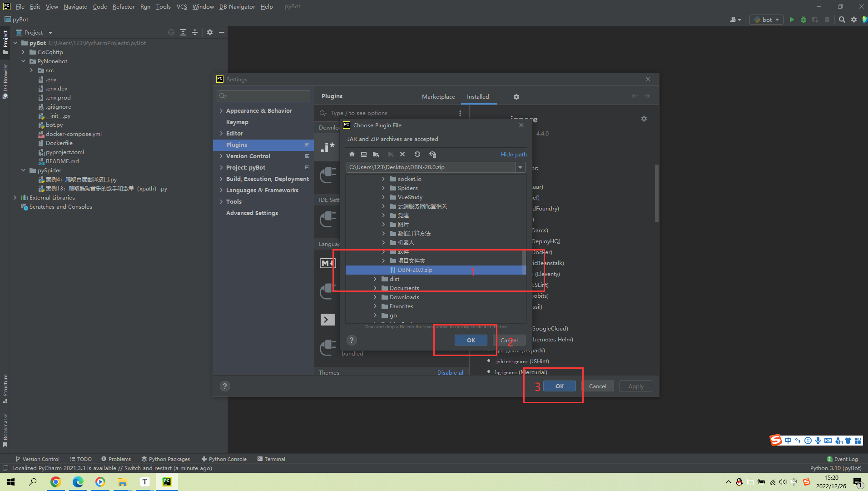Run the bot configuration

coord(792,20)
